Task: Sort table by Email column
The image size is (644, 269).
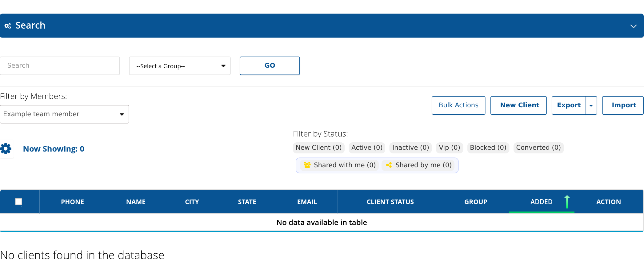Action: (307, 202)
